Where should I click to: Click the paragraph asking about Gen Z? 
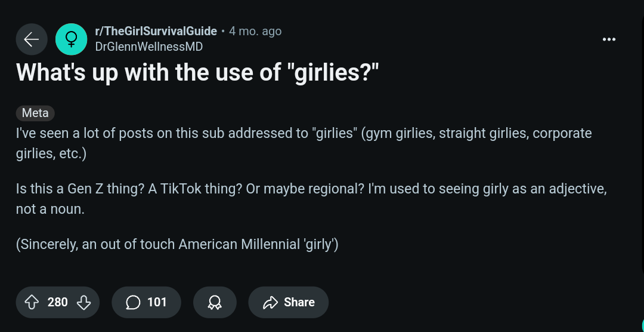[311, 199]
